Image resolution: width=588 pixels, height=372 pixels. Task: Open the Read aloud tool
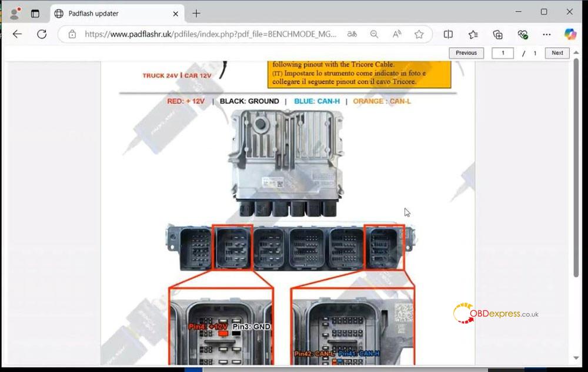coord(397,34)
